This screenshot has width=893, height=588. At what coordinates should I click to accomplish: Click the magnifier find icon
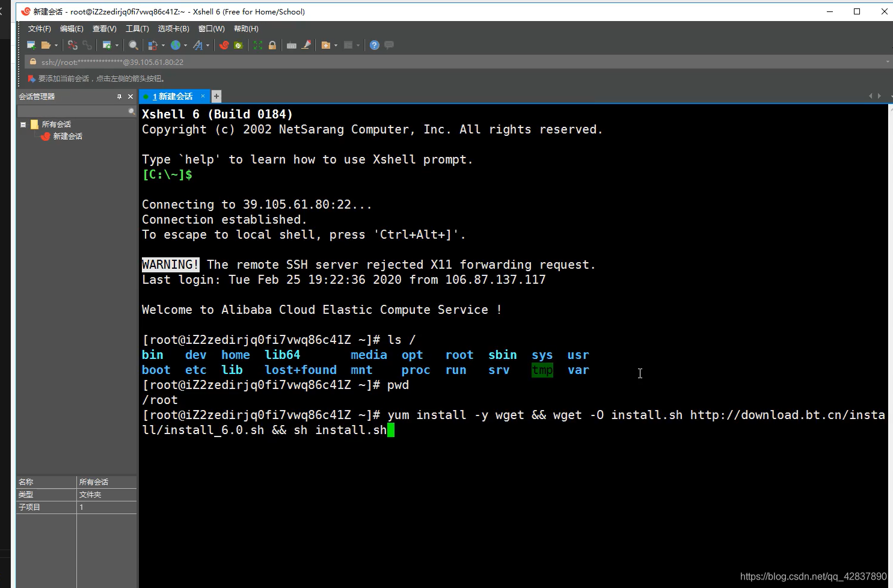pyautogui.click(x=133, y=45)
